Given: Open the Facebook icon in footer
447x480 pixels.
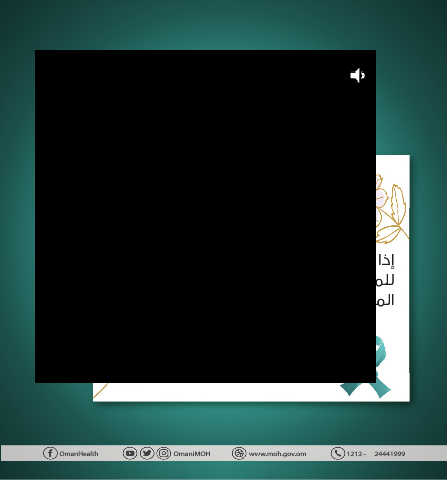Looking at the screenshot, I should (x=50, y=453).
